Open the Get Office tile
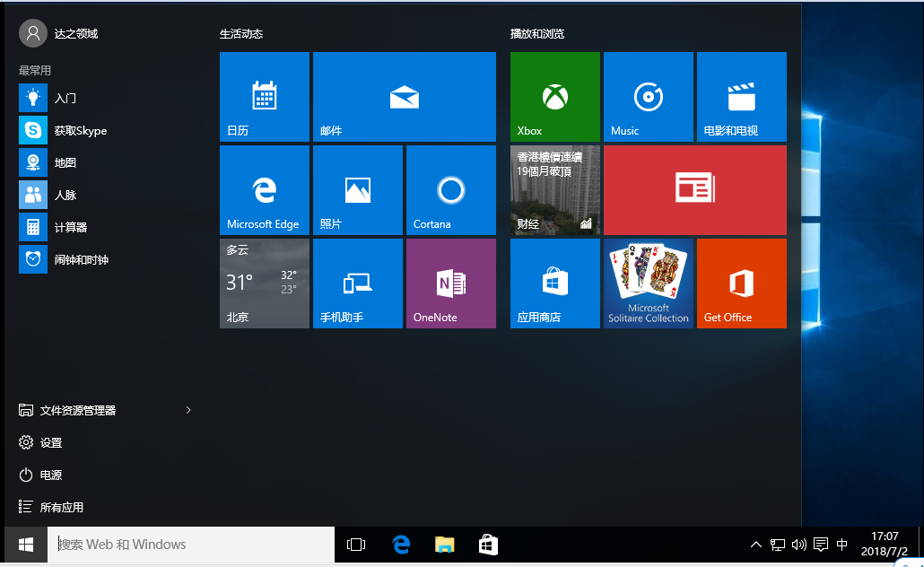Screen dimensions: 924x567 pyautogui.click(x=741, y=283)
